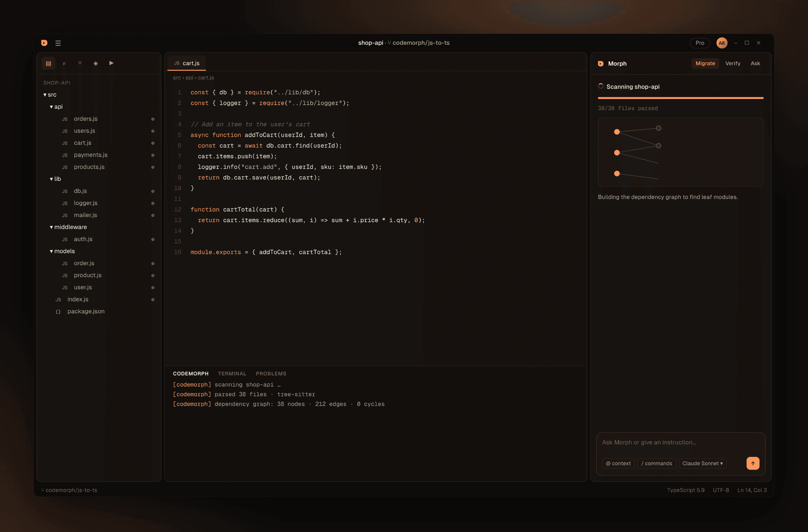This screenshot has width=808, height=532.
Task: Collapse the lib folder
Action: click(x=55, y=179)
